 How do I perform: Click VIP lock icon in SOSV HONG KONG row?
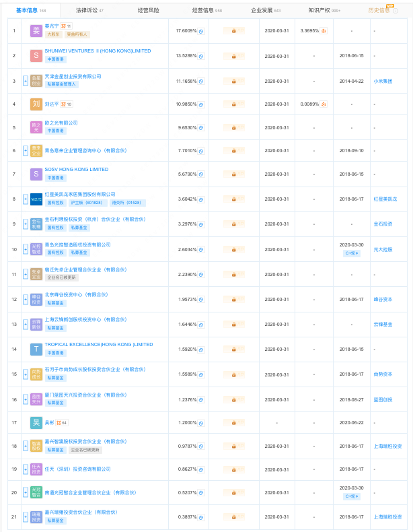click(x=234, y=174)
